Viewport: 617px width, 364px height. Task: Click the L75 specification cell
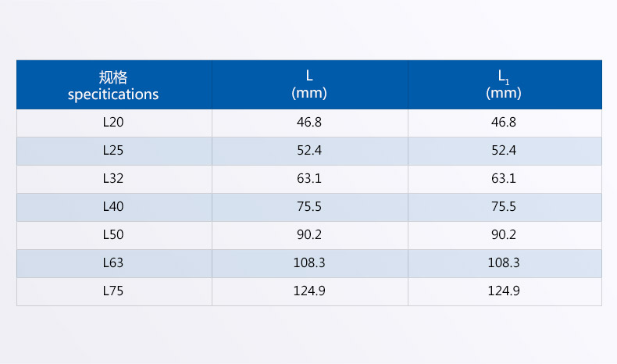coord(113,291)
